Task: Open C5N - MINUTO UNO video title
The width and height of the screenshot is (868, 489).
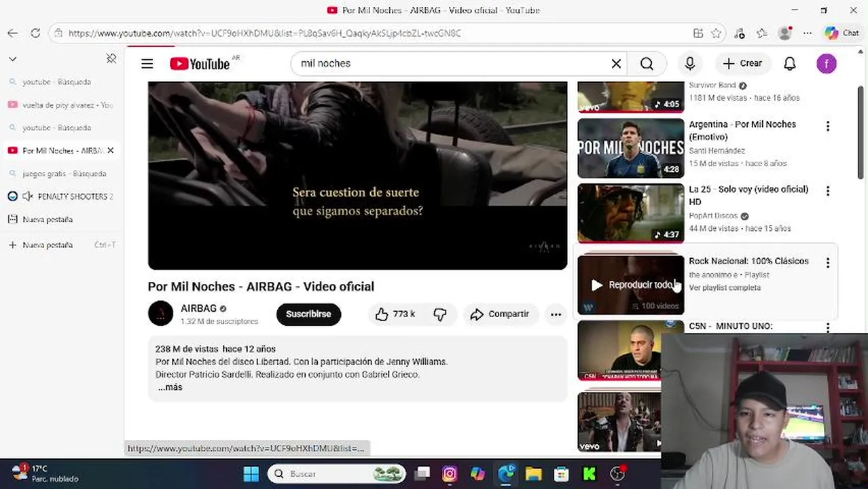Action: pos(730,326)
